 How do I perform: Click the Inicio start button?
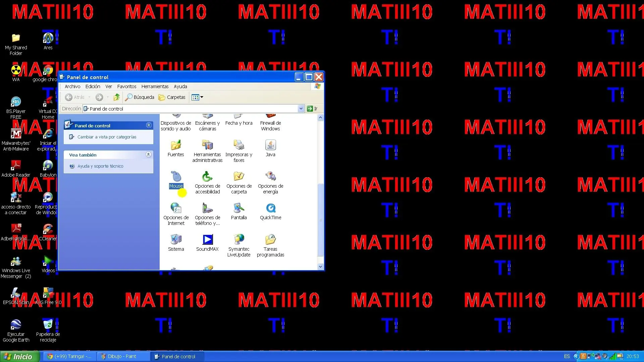20,356
